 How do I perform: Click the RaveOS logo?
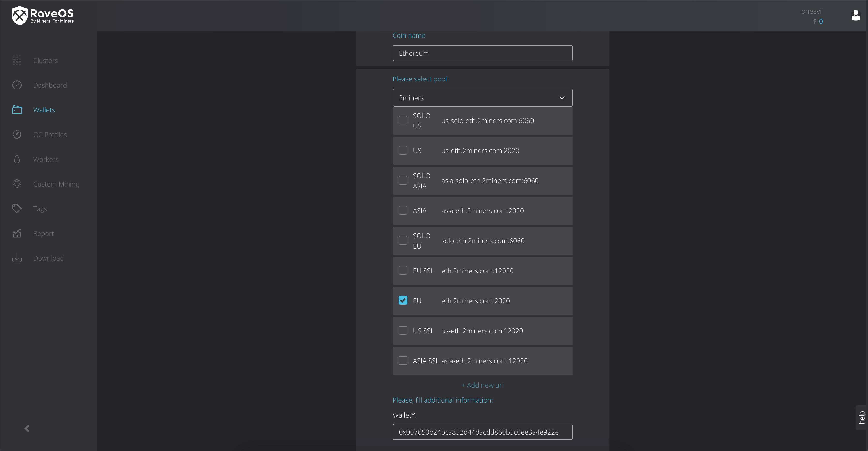42,16
